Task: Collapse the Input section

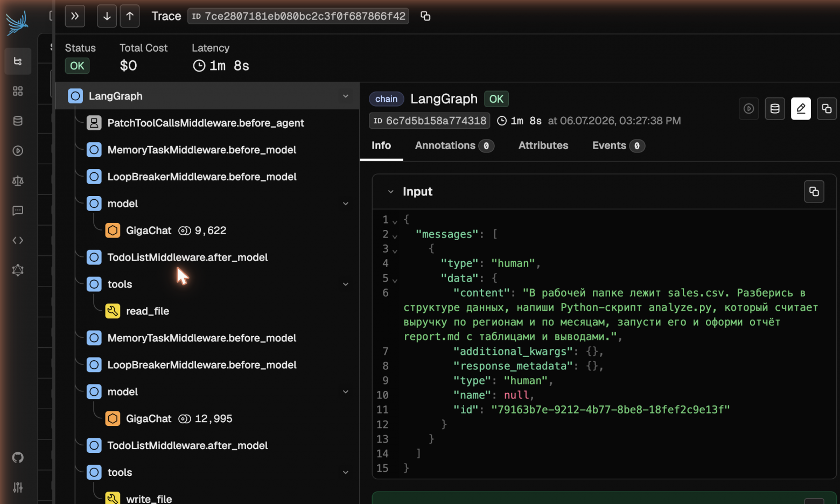Action: click(x=391, y=192)
